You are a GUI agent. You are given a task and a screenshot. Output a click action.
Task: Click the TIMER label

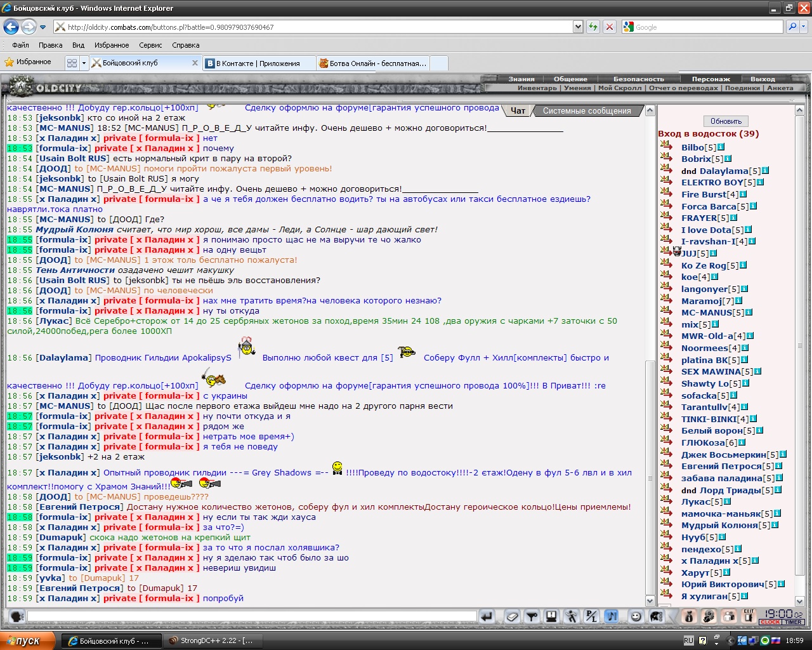[x=793, y=622]
